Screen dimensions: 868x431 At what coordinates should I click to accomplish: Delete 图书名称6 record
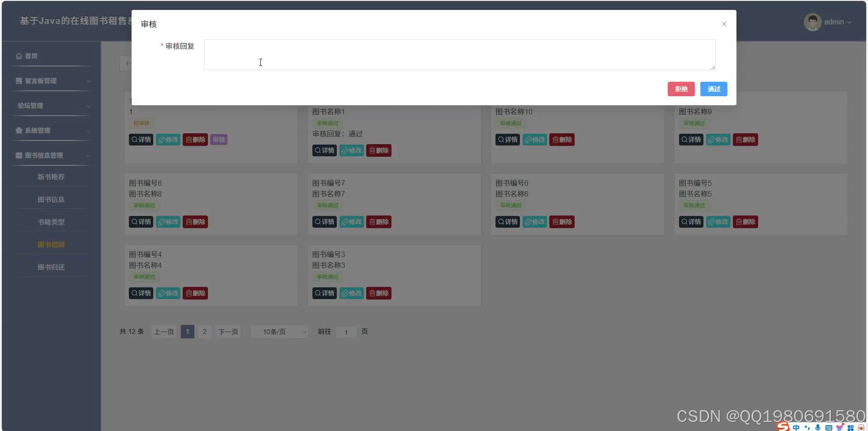click(x=562, y=222)
